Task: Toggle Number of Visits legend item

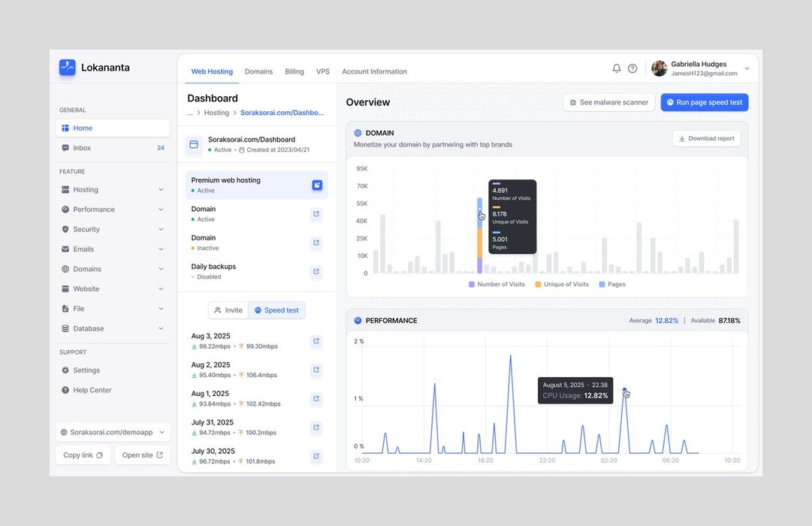Action: pos(496,285)
